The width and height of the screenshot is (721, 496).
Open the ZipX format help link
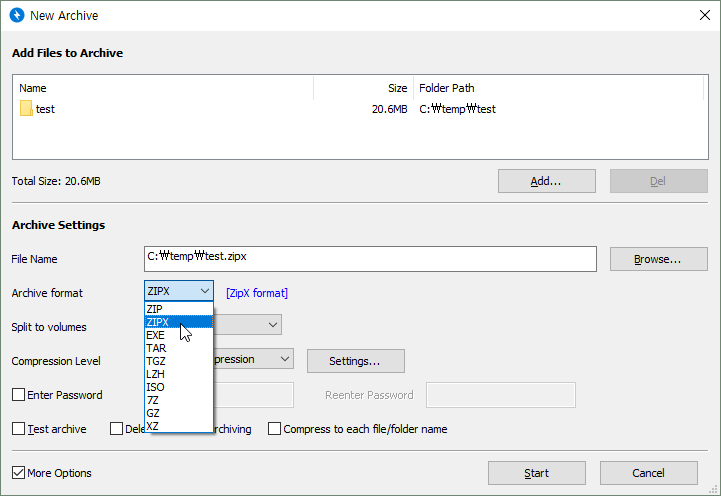[257, 293]
